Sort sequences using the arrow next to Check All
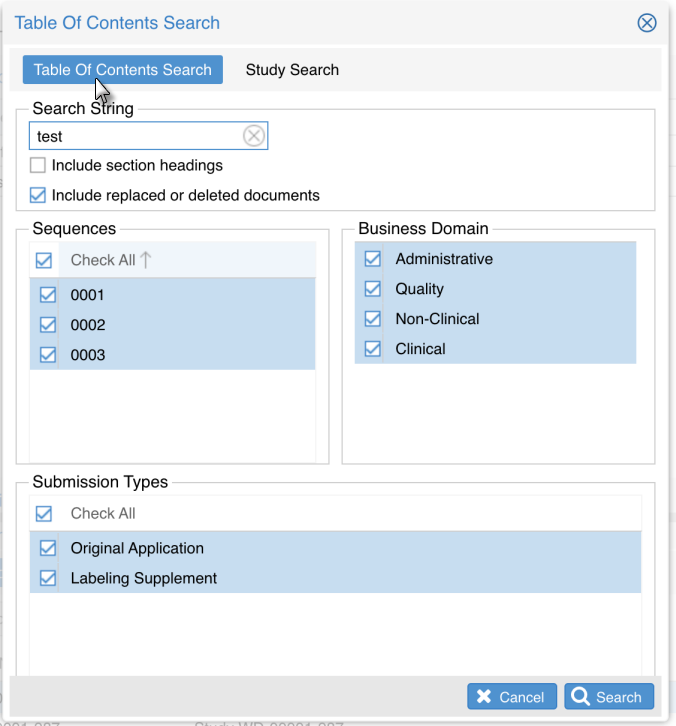The image size is (676, 726). pyautogui.click(x=146, y=260)
